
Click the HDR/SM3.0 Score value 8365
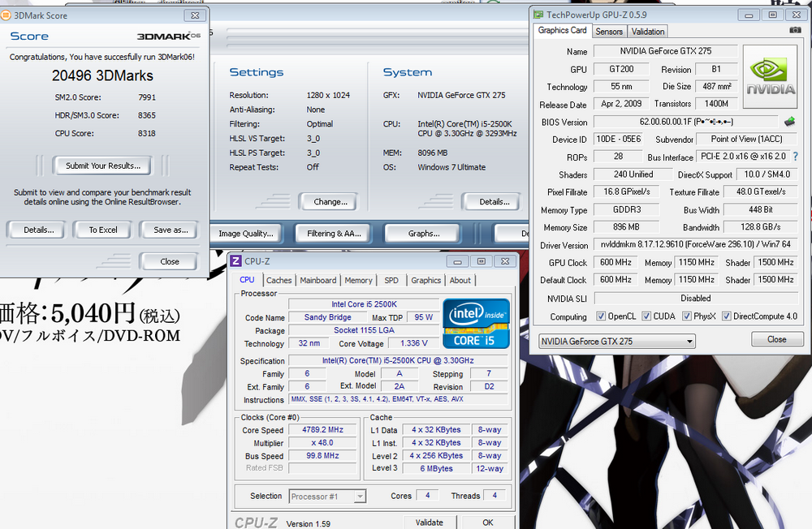click(146, 115)
